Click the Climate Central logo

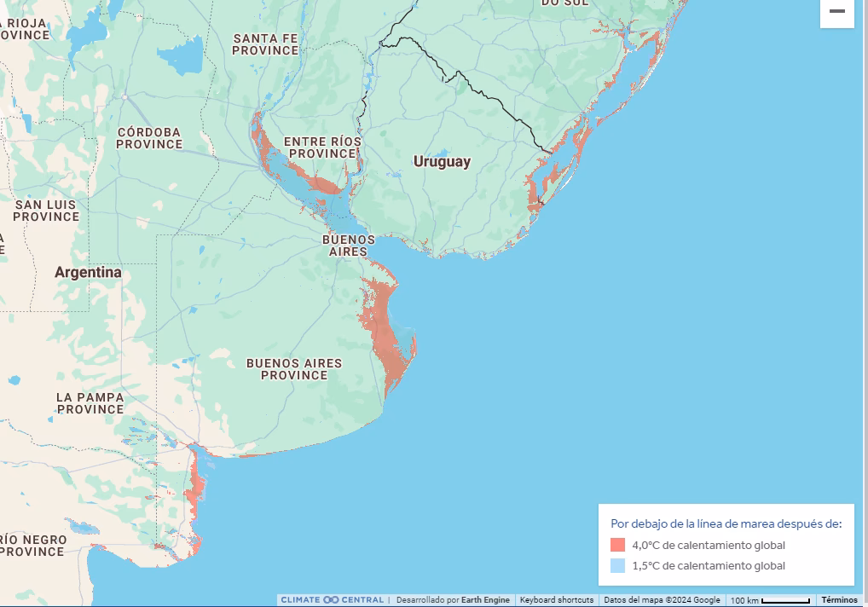point(332,600)
